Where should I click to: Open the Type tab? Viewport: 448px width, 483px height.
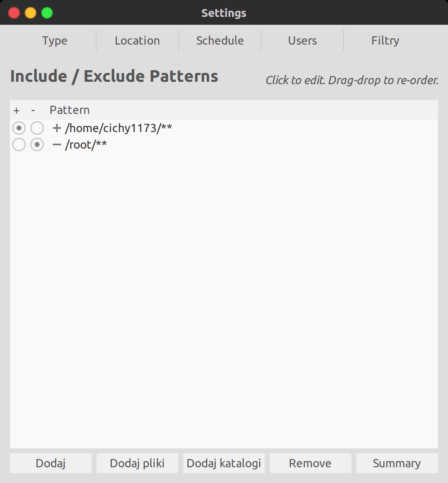pos(55,40)
